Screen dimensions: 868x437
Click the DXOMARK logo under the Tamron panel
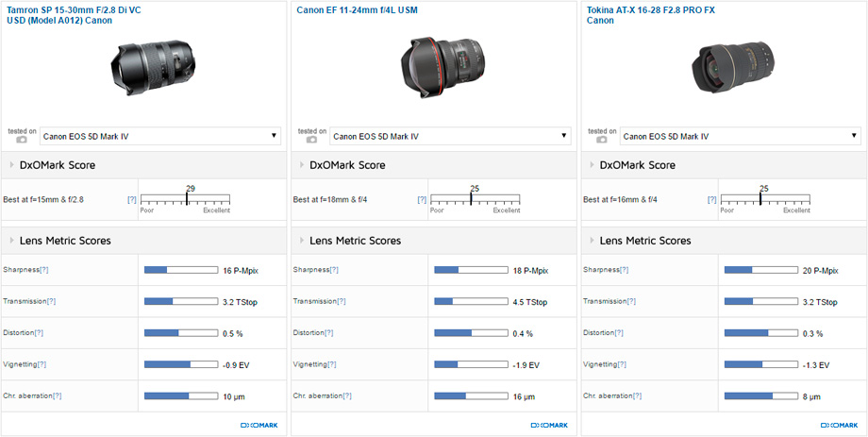[x=259, y=426]
